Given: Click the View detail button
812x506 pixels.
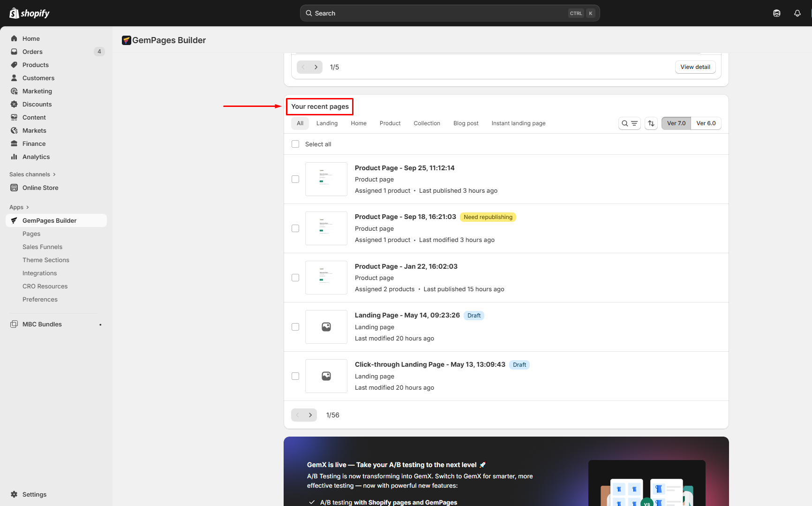Looking at the screenshot, I should (695, 67).
